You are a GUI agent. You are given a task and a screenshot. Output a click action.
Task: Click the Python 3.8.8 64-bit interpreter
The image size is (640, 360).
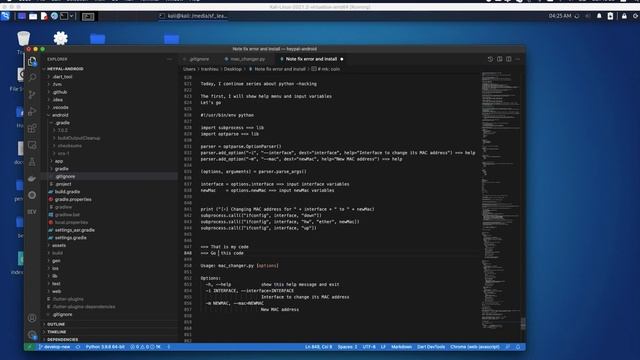(x=105, y=347)
